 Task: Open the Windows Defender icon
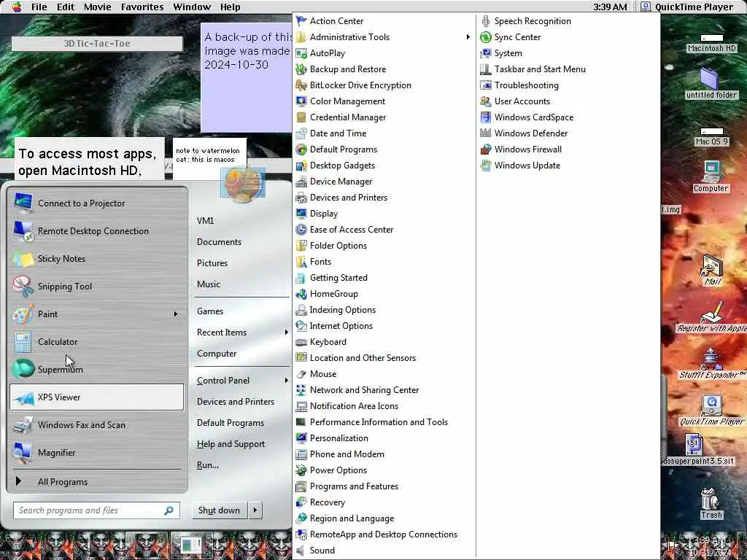[x=485, y=133]
